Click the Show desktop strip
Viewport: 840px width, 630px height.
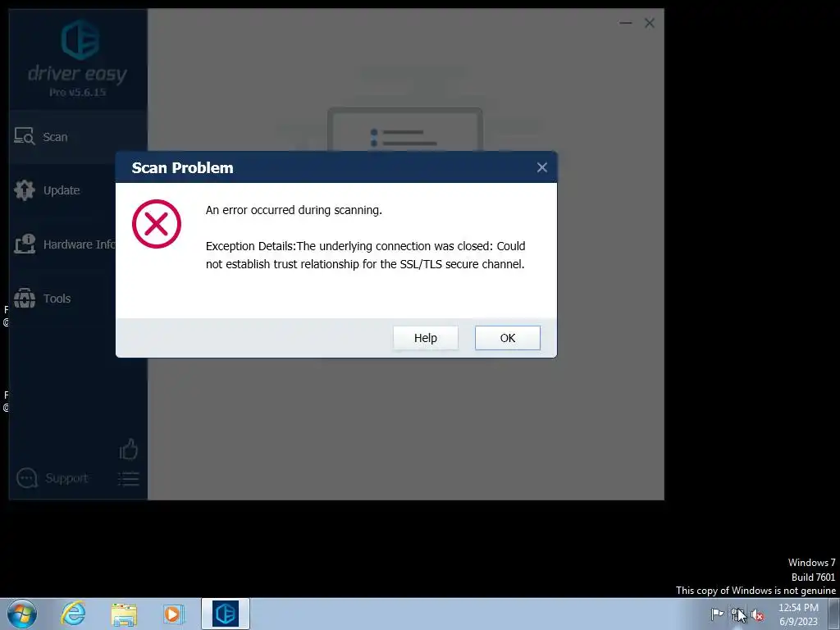click(x=834, y=614)
